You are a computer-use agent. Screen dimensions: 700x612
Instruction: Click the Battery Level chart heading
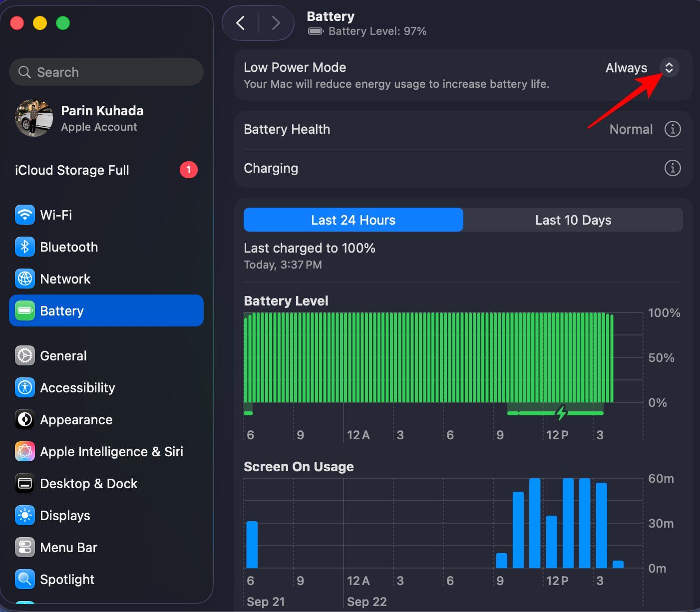[286, 301]
